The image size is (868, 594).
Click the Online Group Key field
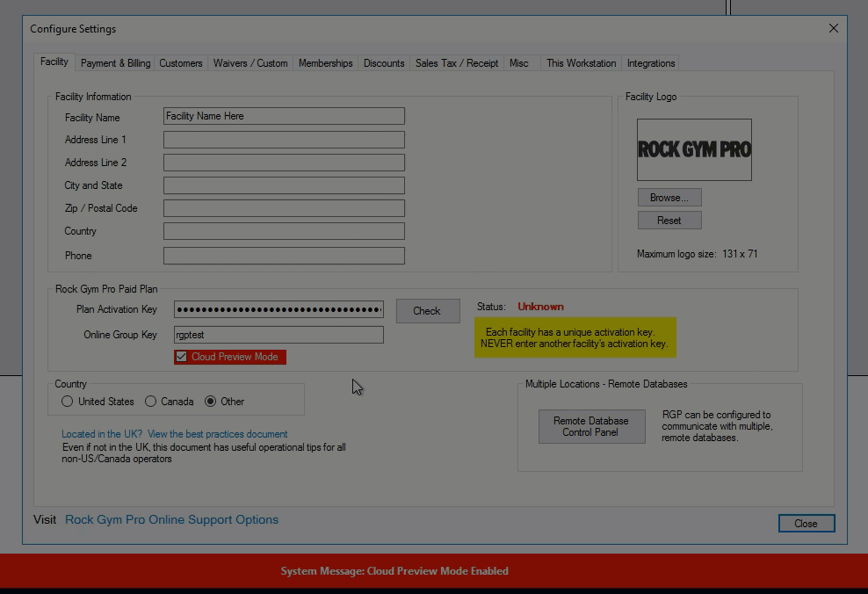tap(278, 335)
